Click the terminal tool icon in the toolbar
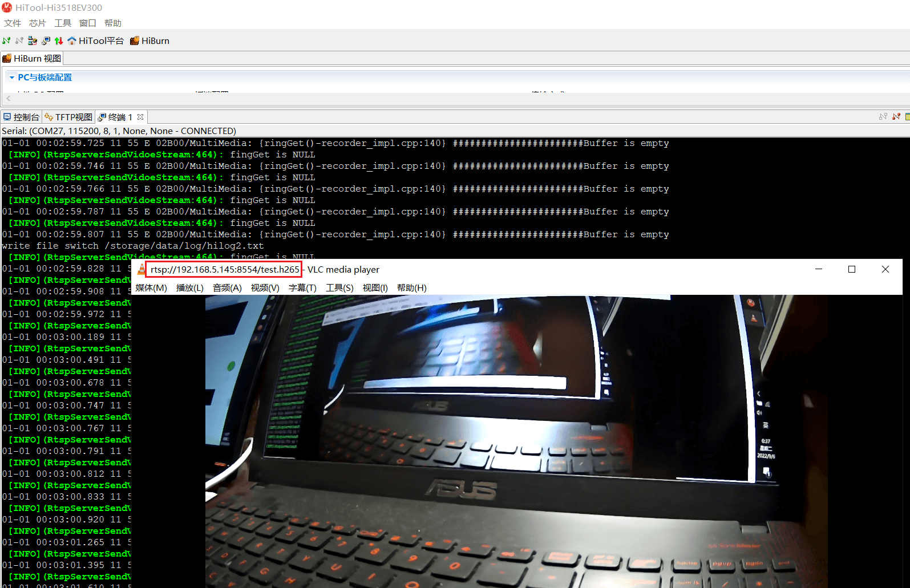The height and width of the screenshot is (588, 910). [x=46, y=40]
